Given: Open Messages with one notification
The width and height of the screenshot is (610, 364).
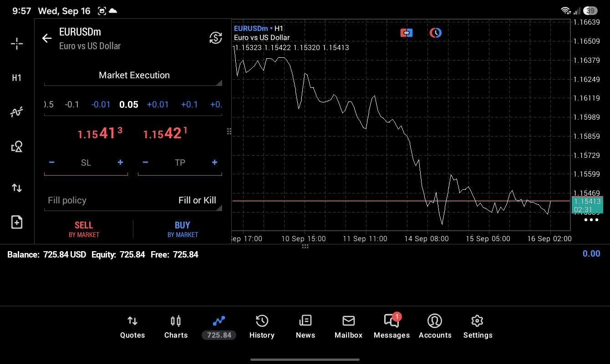Looking at the screenshot, I should pos(392,326).
